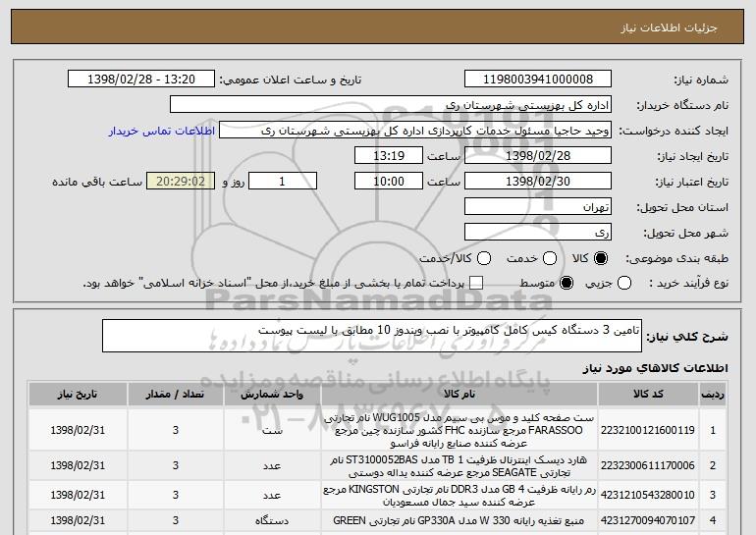Click the delivery city field ری
The image size is (756, 535).
pyautogui.click(x=538, y=233)
